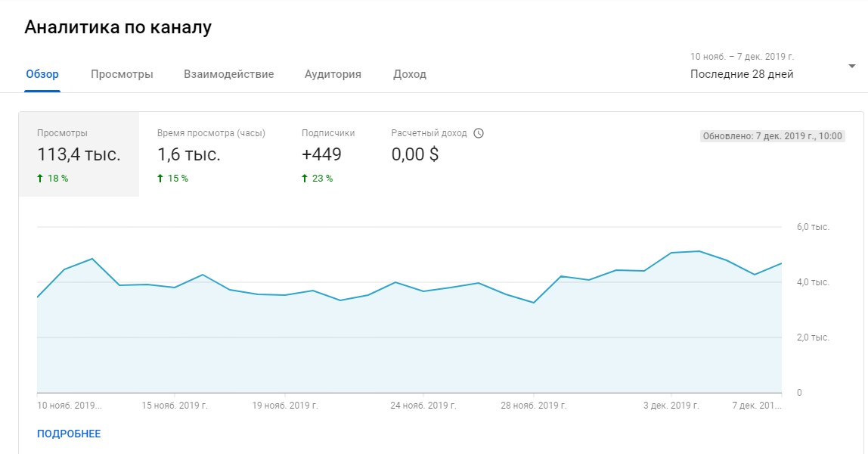Click the Обновлено: 7 дек. 2019 г. badge
Viewport: 868px width, 454px height.
(x=772, y=136)
